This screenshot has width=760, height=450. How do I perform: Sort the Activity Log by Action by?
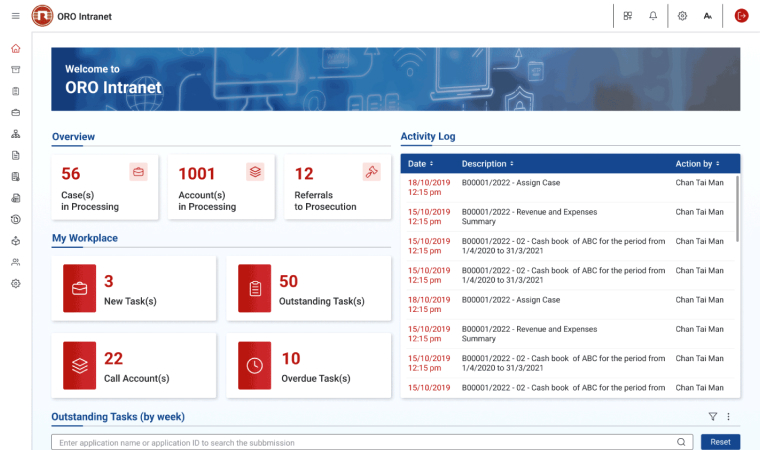pyautogui.click(x=697, y=163)
